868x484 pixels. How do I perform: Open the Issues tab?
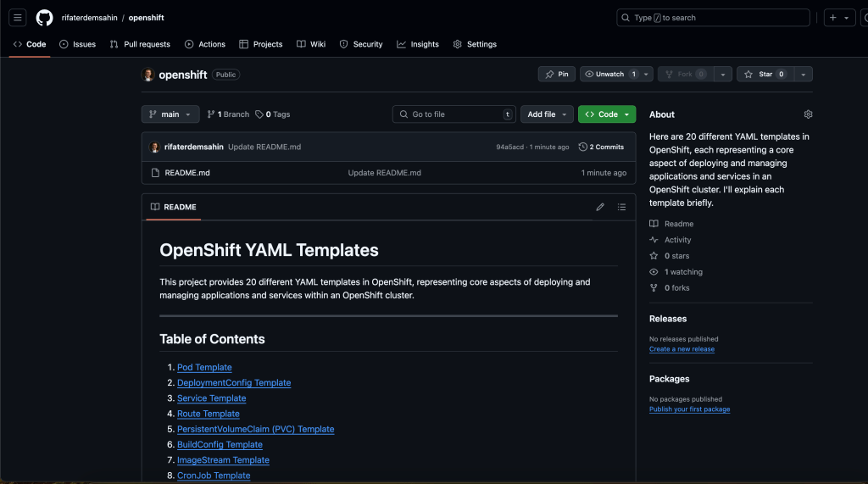pyautogui.click(x=77, y=44)
